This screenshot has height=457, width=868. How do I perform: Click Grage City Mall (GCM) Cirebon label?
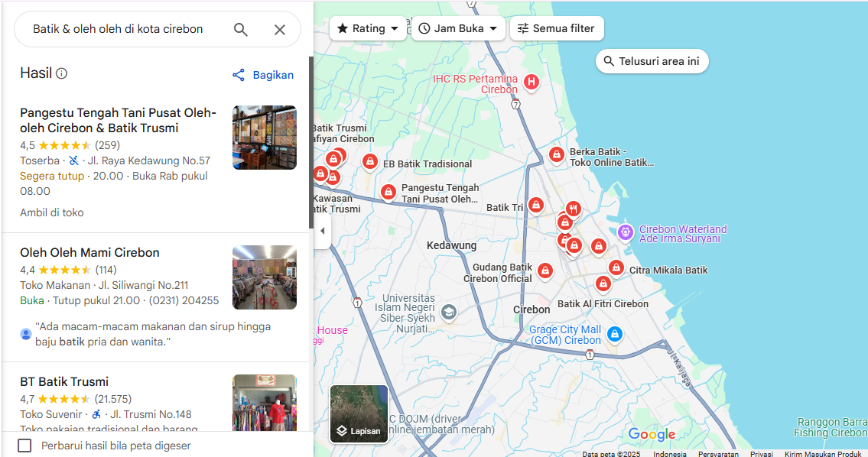coord(565,335)
